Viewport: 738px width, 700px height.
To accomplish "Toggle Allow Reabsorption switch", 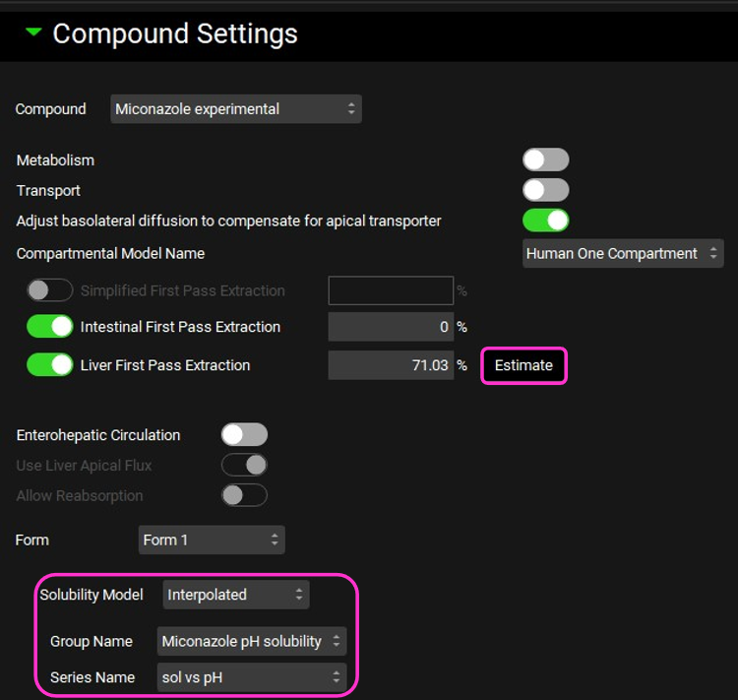I will click(x=244, y=495).
